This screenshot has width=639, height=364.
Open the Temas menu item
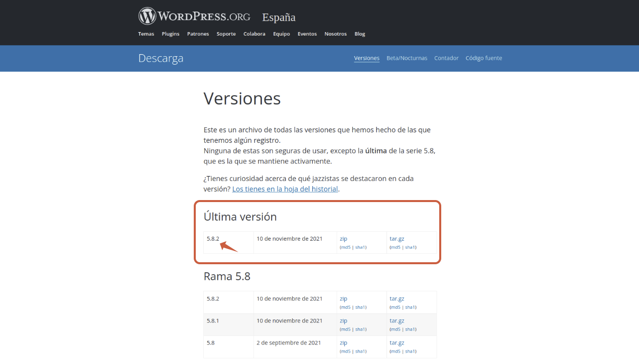146,34
